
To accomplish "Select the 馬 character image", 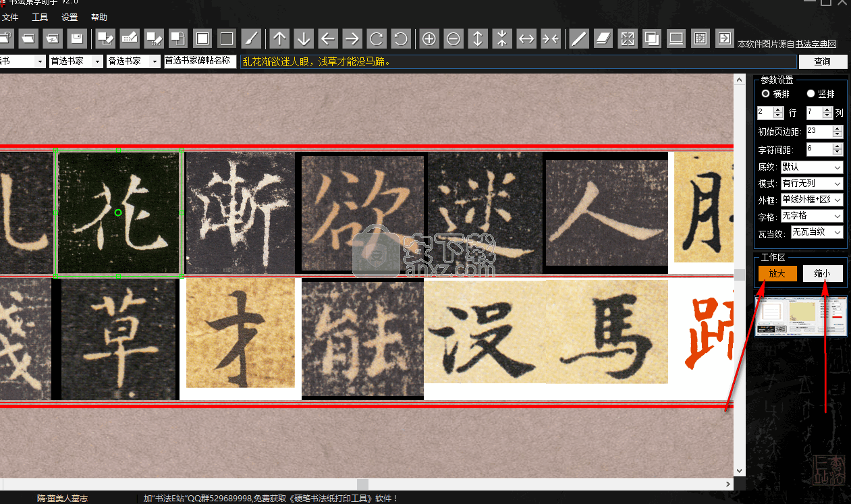I will pos(607,332).
